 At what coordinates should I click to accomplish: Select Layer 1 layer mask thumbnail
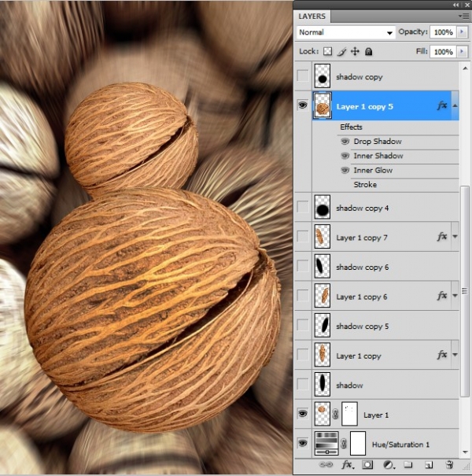349,414
